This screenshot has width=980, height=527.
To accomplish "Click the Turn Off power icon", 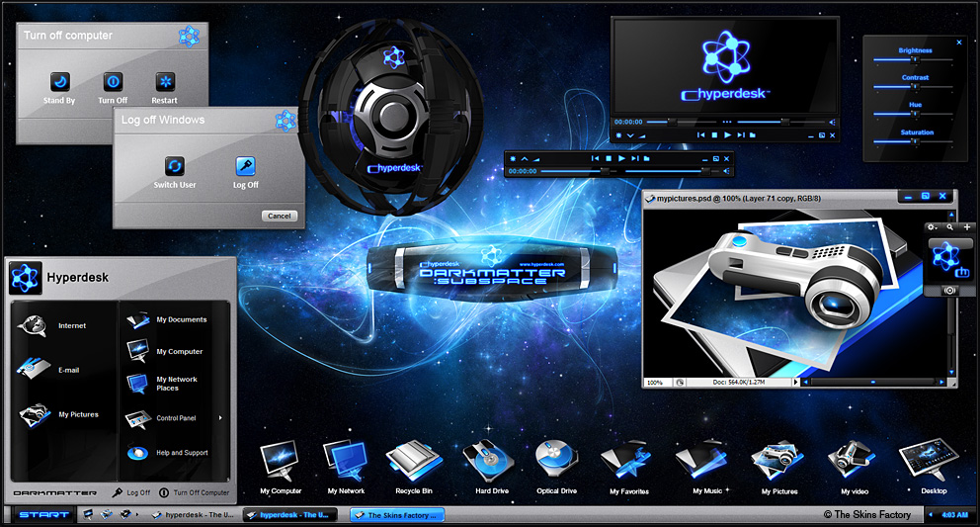I will tap(113, 81).
